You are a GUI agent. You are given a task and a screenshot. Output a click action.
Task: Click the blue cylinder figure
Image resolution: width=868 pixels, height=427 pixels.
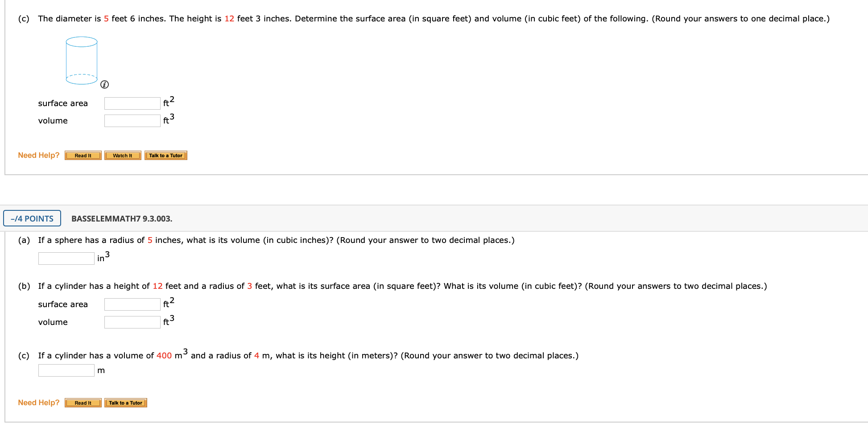point(82,61)
